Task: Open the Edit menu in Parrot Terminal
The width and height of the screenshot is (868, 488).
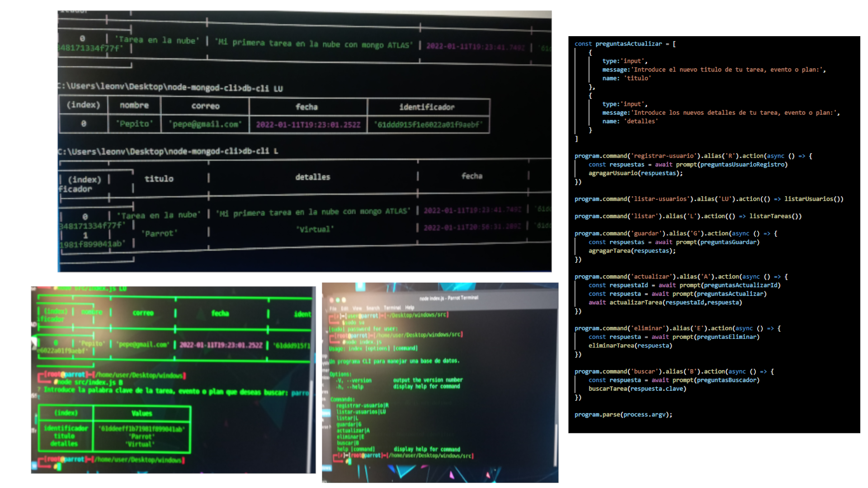Action: pos(344,309)
